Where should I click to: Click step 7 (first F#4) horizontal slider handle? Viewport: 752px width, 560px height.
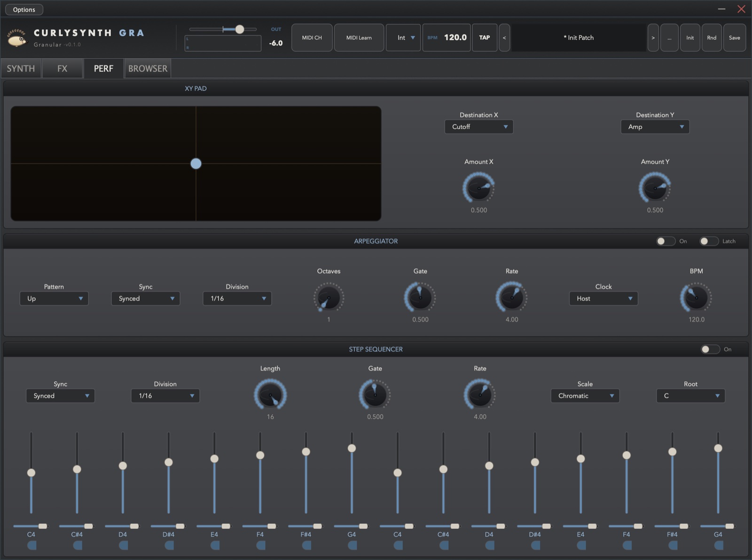[x=317, y=526]
